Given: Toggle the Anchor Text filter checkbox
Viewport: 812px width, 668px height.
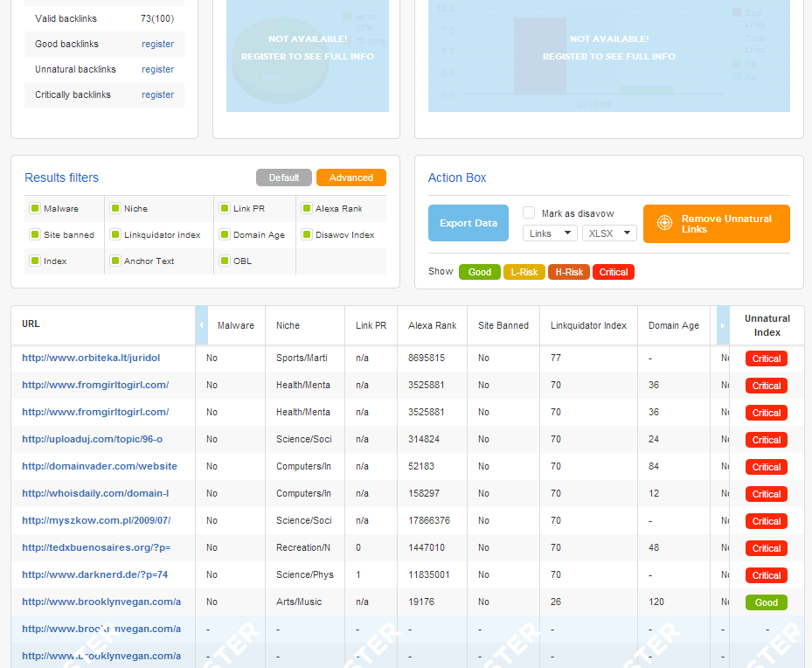Looking at the screenshot, I should point(115,261).
